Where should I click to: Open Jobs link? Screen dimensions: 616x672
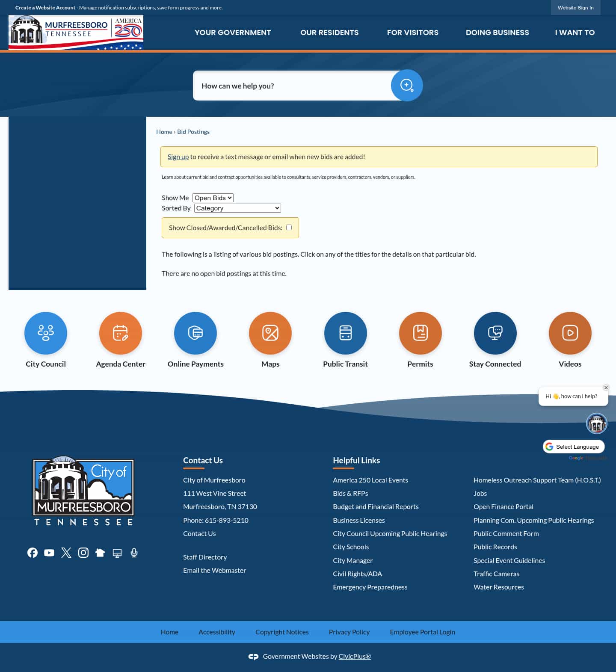point(480,493)
